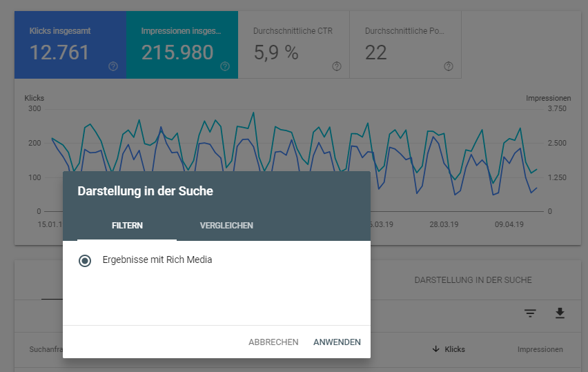Switch to the FILTERN tab
The width and height of the screenshot is (588, 372).
[127, 226]
